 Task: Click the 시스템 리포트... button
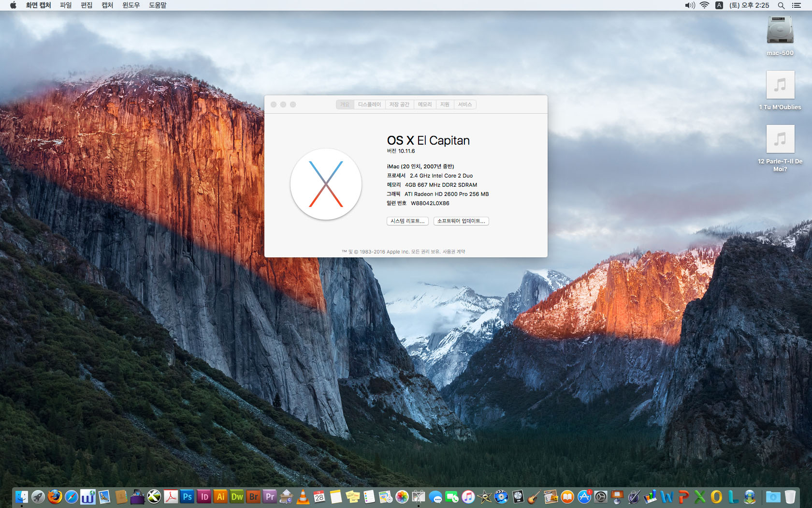(407, 221)
